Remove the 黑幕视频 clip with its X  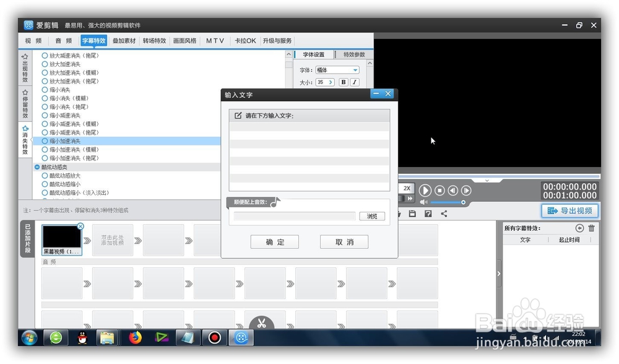pos(80,226)
